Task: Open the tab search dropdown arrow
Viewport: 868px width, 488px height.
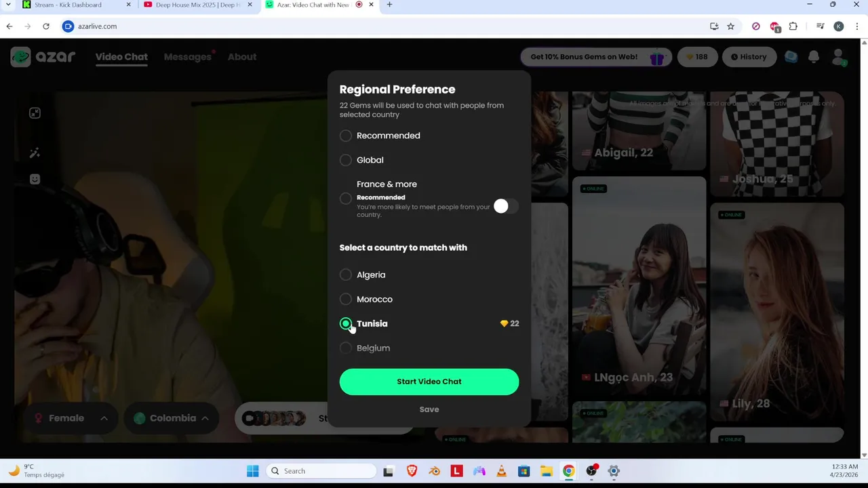Action: pos(8,5)
